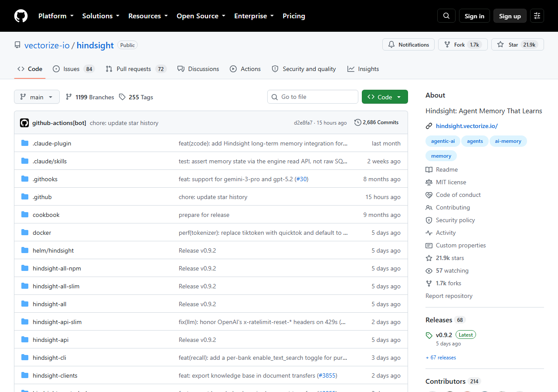Click the folder icon beside docker
The height and width of the screenshot is (392, 558).
(25, 233)
